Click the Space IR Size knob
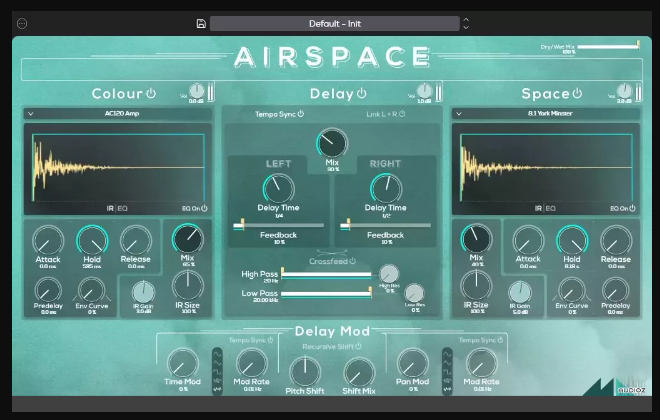Screen dimensions: 660x420 476,286
